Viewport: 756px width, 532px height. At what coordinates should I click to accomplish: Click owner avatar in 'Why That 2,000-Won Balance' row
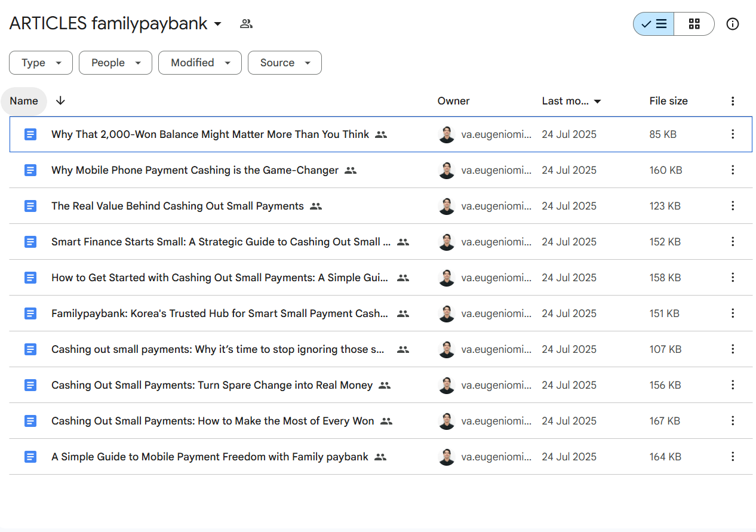coord(447,134)
